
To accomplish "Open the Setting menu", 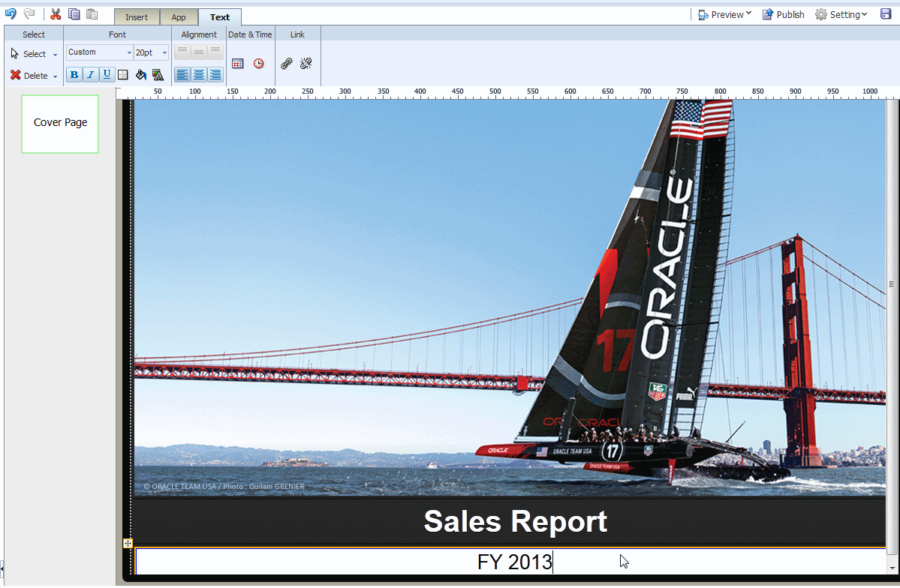I will (x=841, y=14).
